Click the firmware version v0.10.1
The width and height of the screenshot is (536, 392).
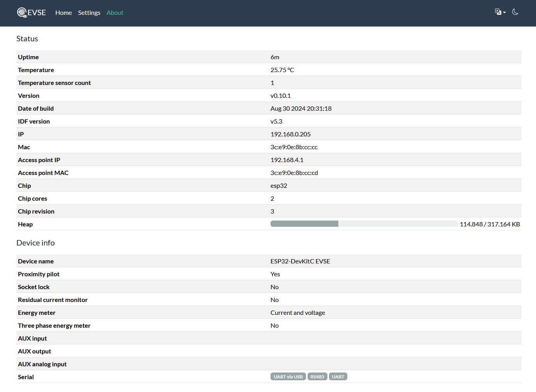pos(281,95)
